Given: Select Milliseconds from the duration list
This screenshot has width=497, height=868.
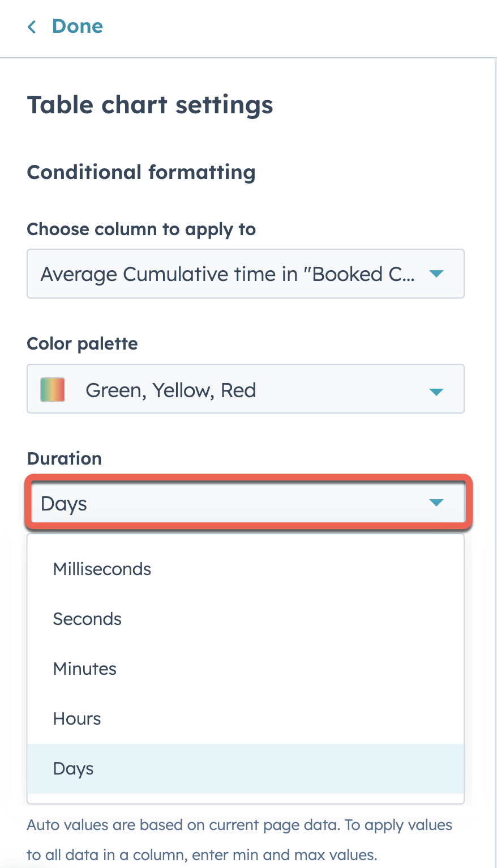Looking at the screenshot, I should (102, 569).
